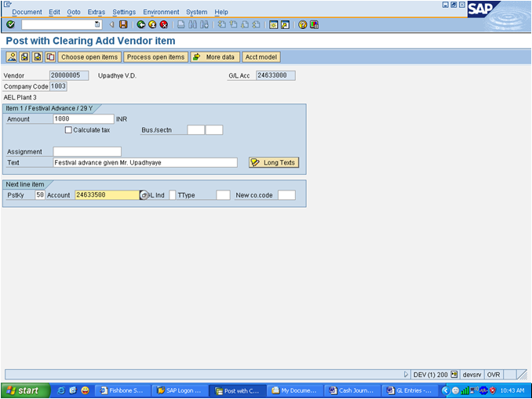Viewport: 532px width, 399px height.
Task: Open the Document menu
Action: [27, 12]
